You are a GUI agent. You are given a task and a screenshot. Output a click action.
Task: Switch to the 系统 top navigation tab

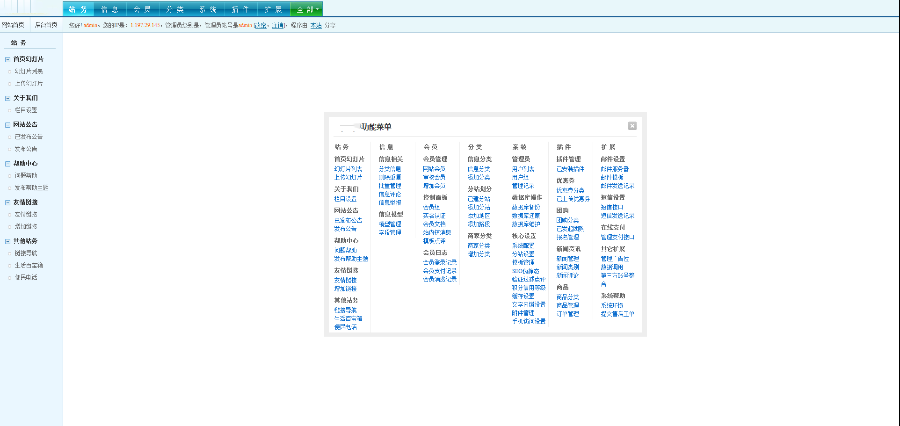208,9
